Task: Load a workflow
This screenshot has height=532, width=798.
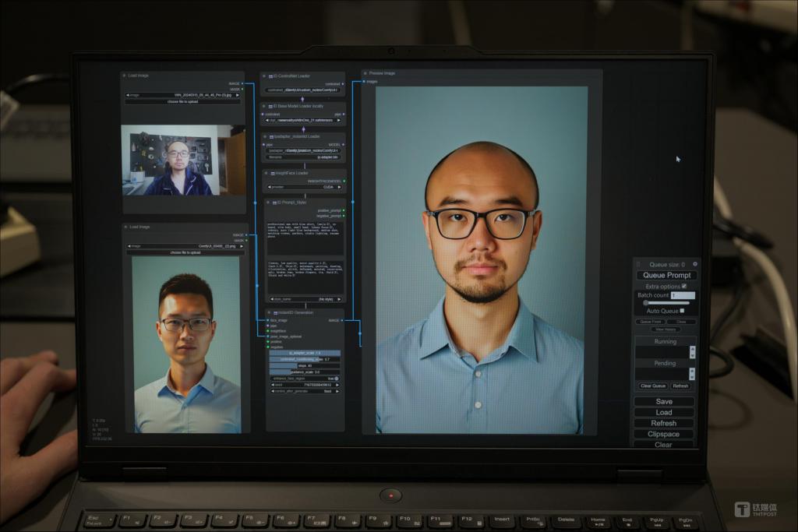Action: (x=664, y=413)
